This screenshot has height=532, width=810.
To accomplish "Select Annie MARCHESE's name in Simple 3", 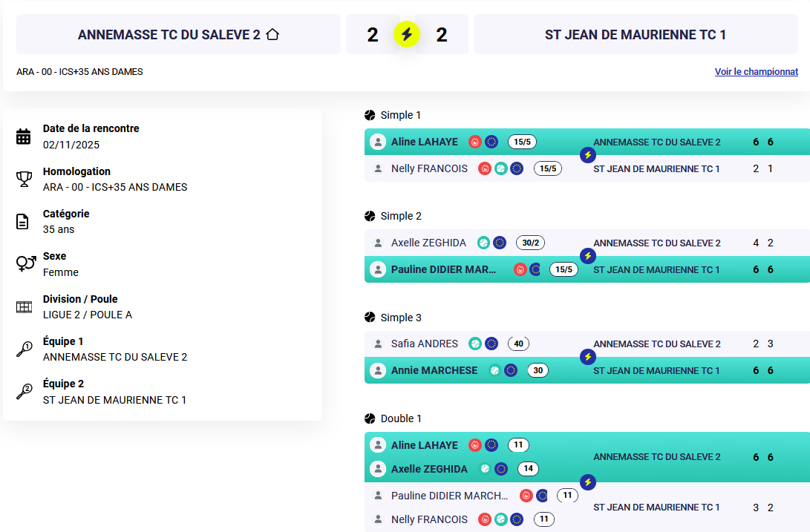I will (434, 370).
